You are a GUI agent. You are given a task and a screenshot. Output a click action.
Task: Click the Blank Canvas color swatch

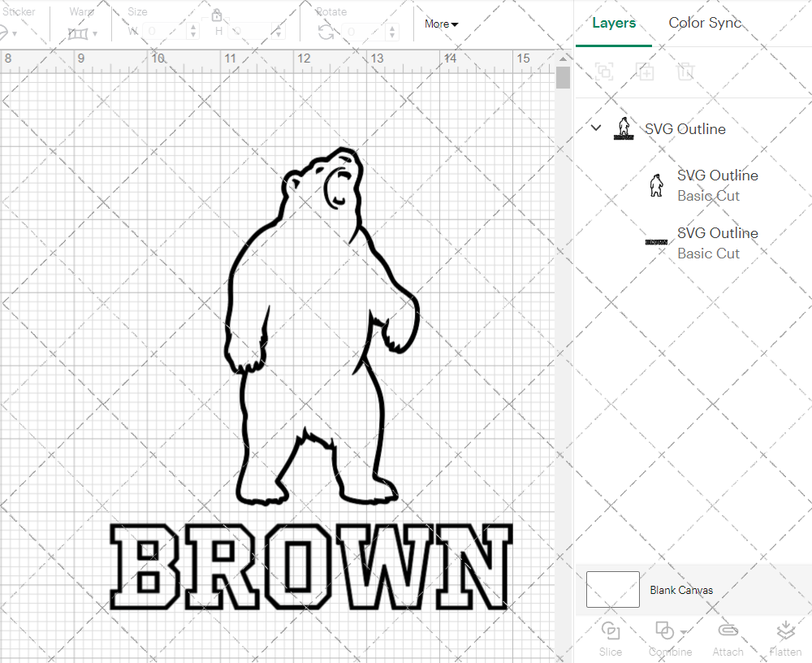612,590
